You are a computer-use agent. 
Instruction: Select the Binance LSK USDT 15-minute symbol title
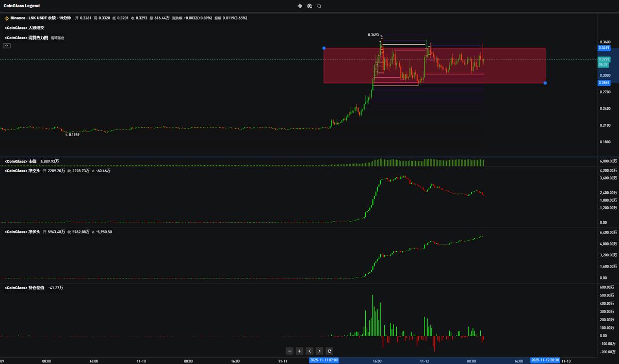[x=41, y=18]
